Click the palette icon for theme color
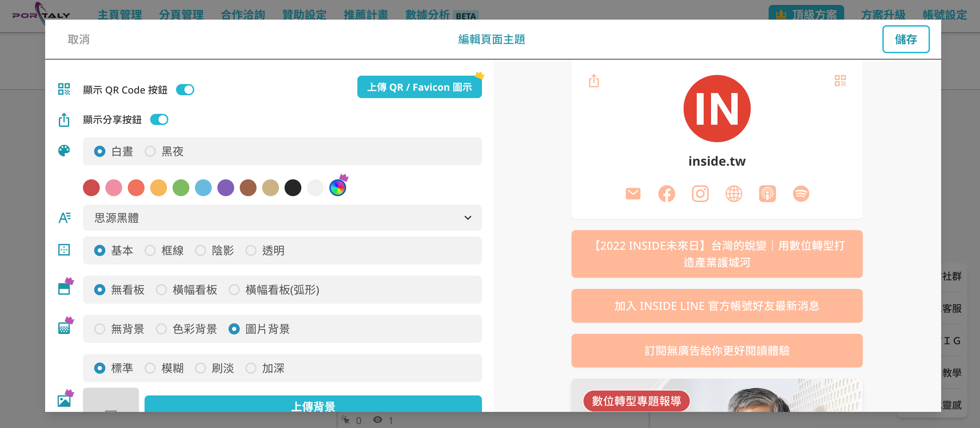The width and height of the screenshot is (980, 428). (x=64, y=151)
